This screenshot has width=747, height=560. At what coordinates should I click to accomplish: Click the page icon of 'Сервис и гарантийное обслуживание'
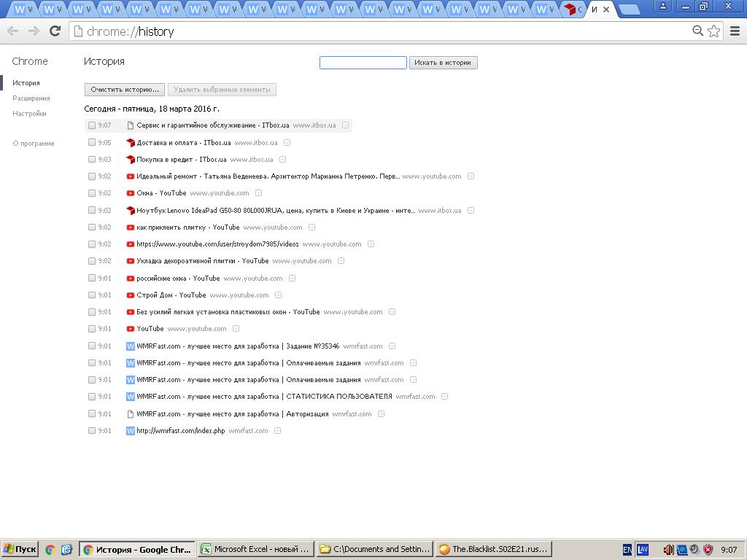[131, 125]
